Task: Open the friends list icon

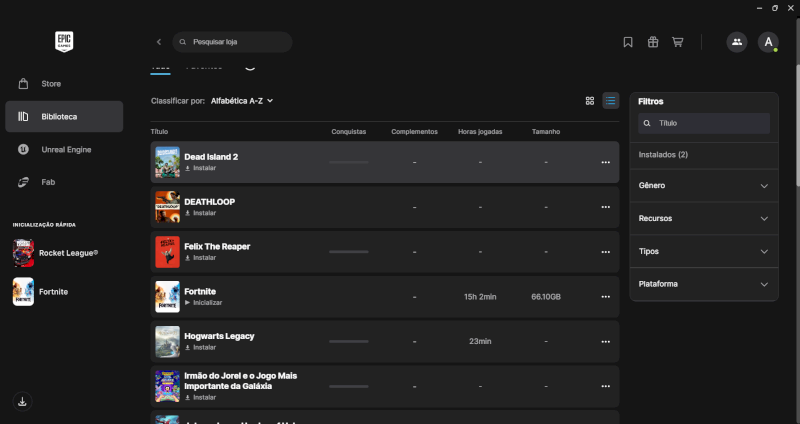Action: click(737, 42)
